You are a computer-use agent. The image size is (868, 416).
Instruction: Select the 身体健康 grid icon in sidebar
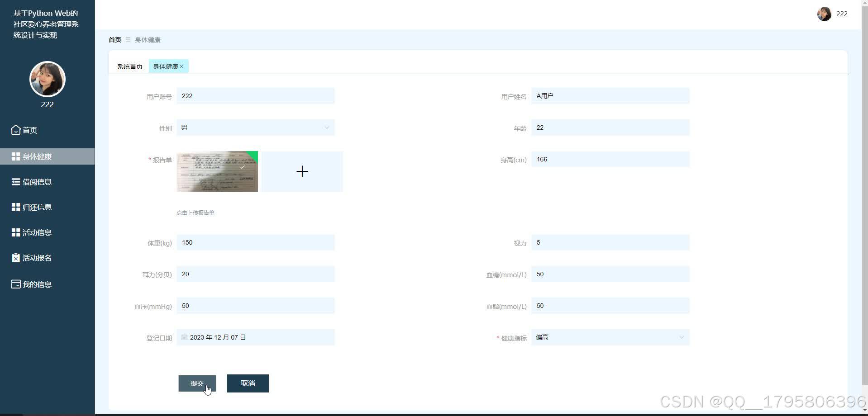click(16, 156)
